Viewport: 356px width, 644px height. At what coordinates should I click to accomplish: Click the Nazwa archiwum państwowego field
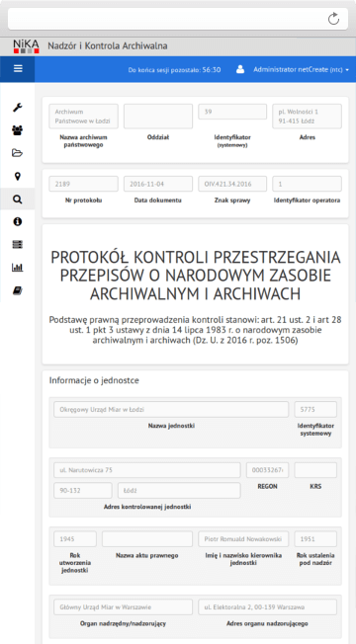coord(83,117)
